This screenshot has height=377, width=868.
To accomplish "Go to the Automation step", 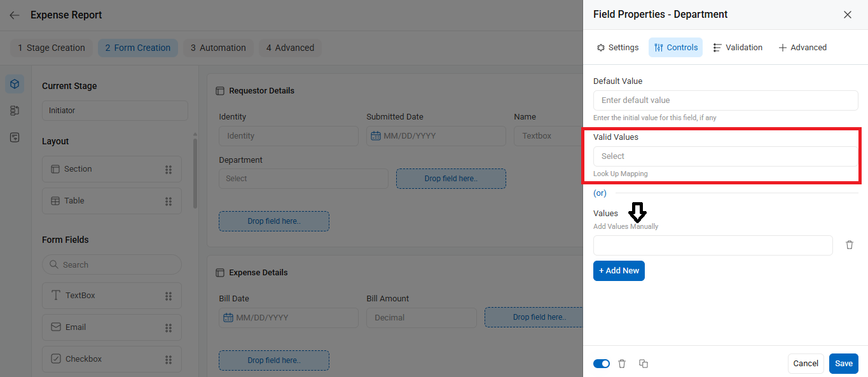I will coord(219,48).
